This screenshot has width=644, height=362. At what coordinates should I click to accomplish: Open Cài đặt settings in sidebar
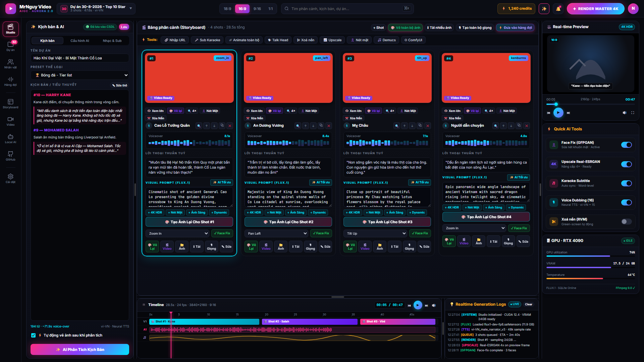(x=10, y=178)
